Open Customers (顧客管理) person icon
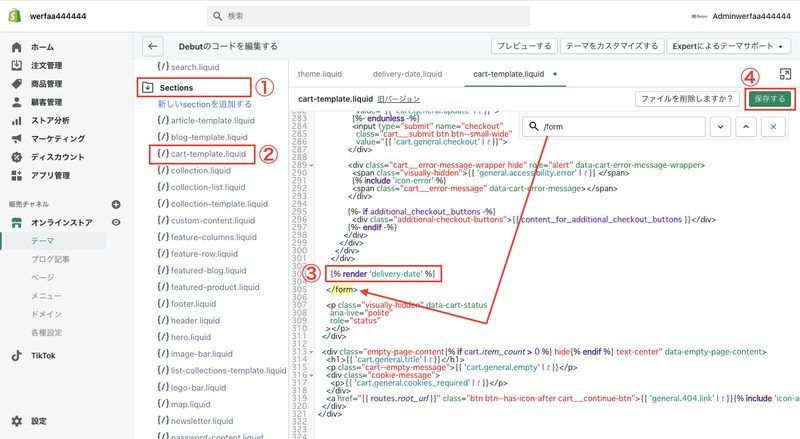The image size is (800, 439). [x=16, y=102]
